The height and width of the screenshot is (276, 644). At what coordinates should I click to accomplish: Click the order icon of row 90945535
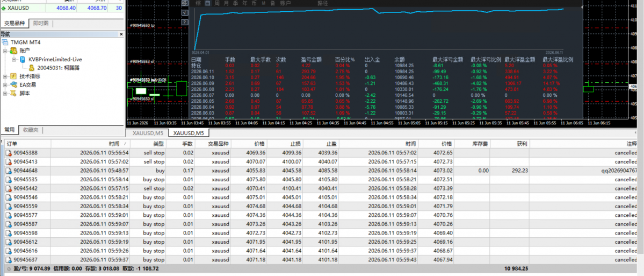click(x=8, y=180)
